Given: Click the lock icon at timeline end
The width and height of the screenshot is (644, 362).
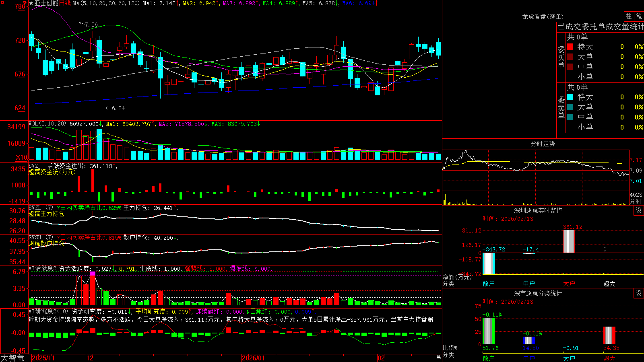Looking at the screenshot, I should 439,357.
